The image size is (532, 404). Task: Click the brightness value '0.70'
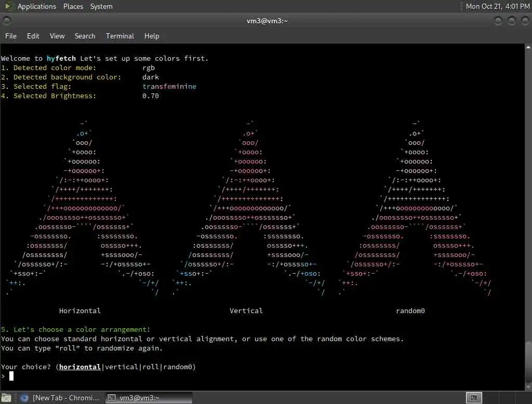point(151,96)
